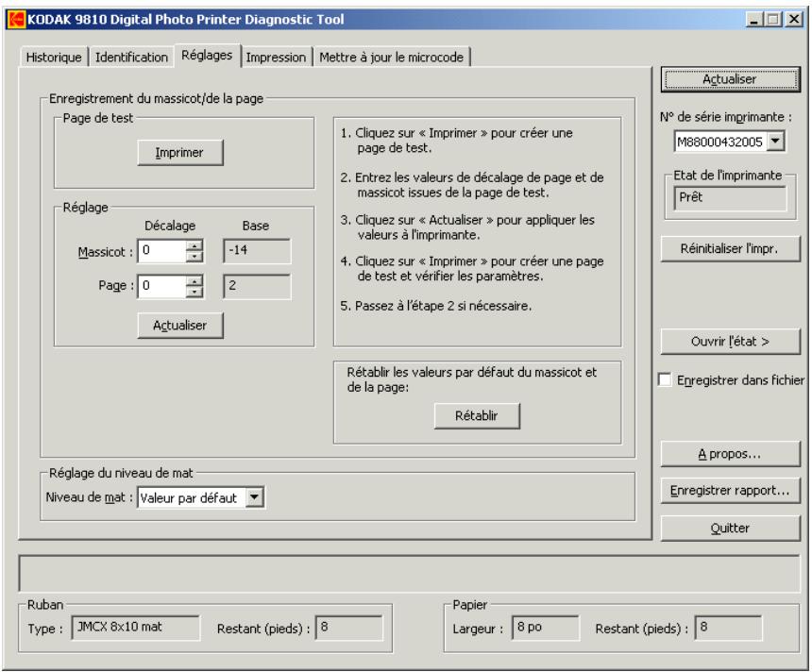Click Enregistrer rapport... button
Image resolution: width=812 pixels, height=672 pixels.
click(x=730, y=491)
